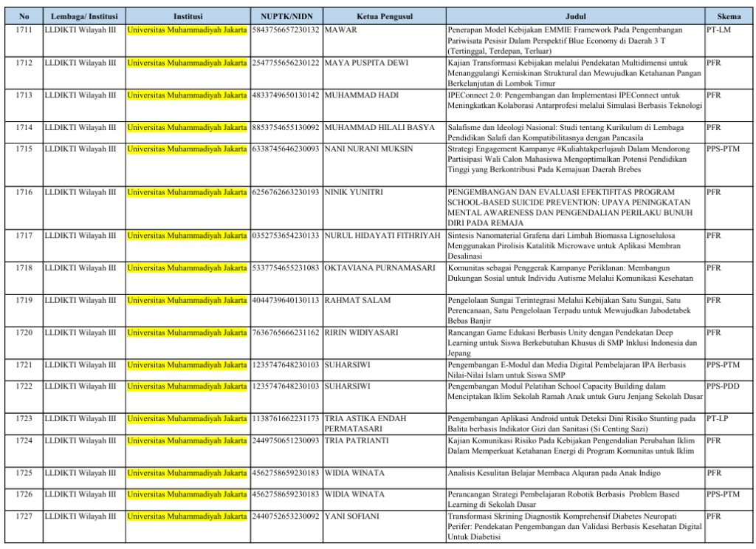Select name cell 'MAWAR'
This screenshot has width=756, height=549.
click(x=341, y=30)
